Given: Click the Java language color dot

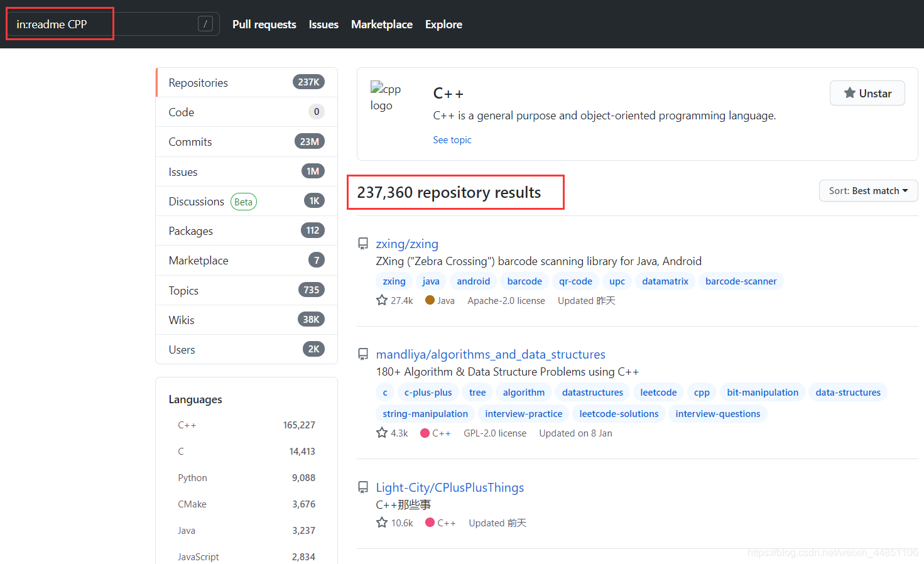Looking at the screenshot, I should coord(430,300).
